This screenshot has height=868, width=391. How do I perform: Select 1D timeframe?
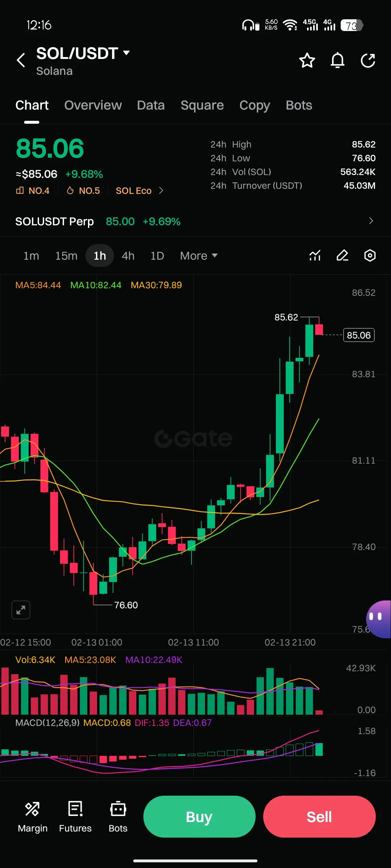coord(157,256)
